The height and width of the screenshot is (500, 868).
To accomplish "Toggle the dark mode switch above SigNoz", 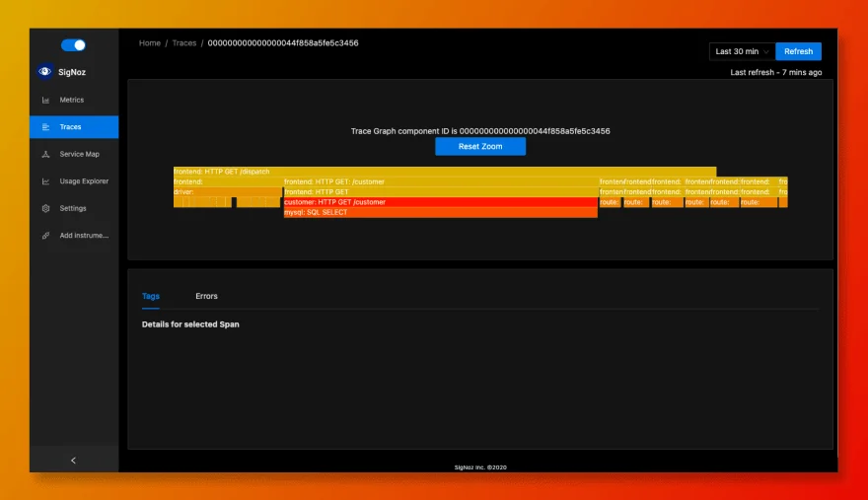I will tap(73, 45).
